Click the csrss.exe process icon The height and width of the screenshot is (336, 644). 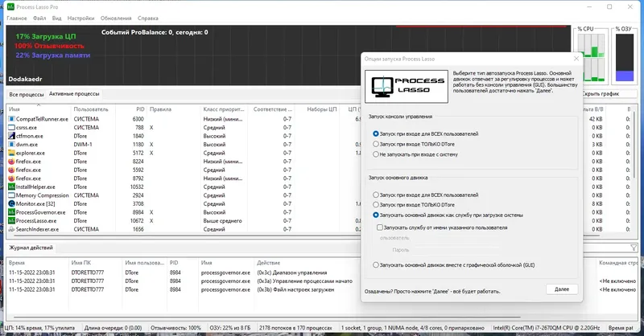(11, 128)
